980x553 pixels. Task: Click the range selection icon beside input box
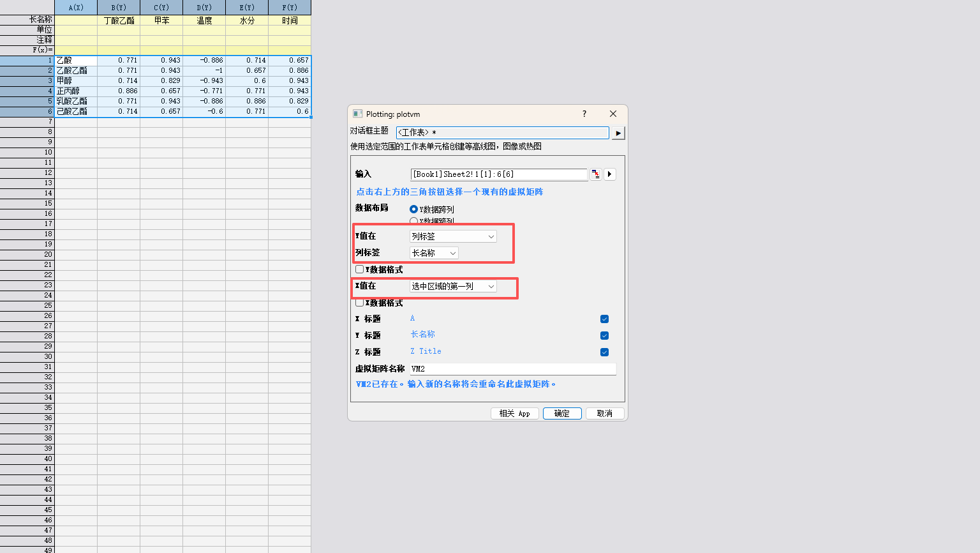tap(595, 174)
